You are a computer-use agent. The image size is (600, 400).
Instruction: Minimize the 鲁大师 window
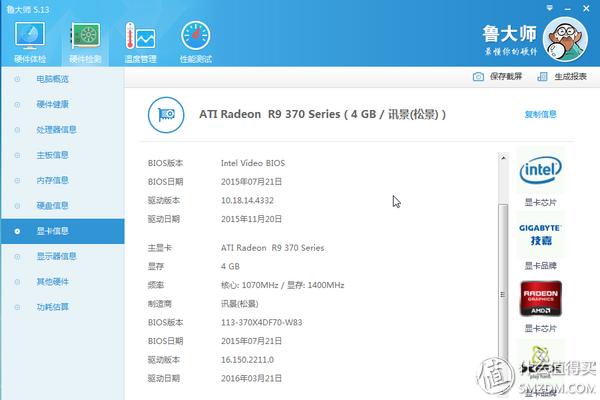pyautogui.click(x=567, y=8)
